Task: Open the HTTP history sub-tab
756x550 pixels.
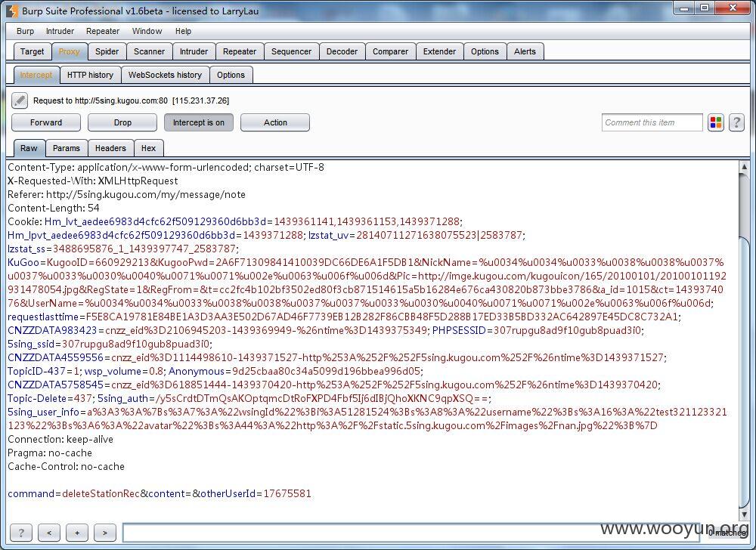Action: pos(90,75)
